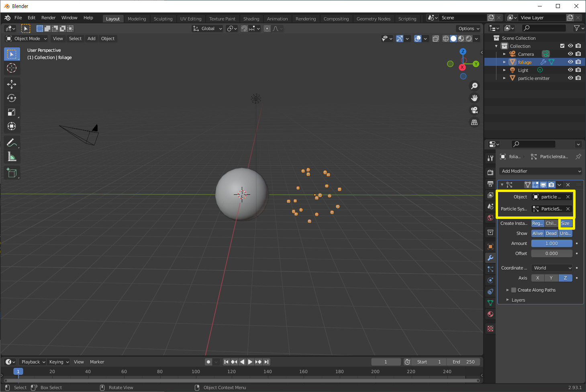Open the Object Mode dropdown
Image resolution: width=586 pixels, height=392 pixels.
pos(27,39)
